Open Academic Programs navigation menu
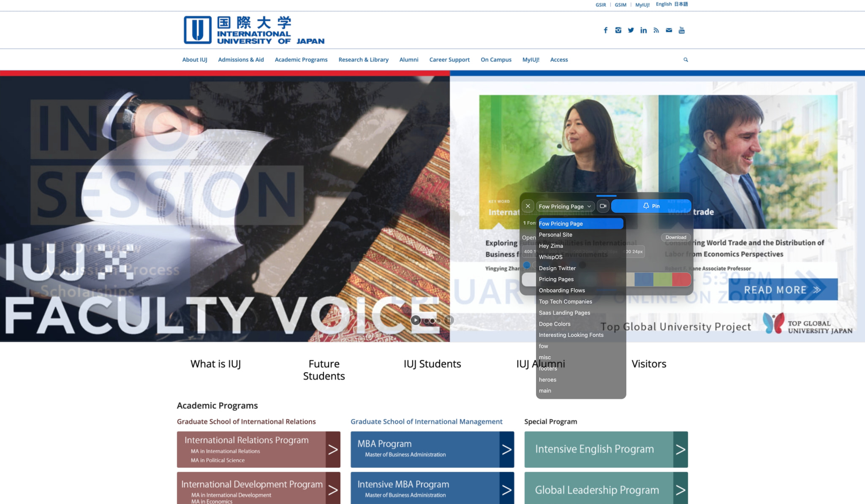The image size is (865, 504). click(x=301, y=60)
